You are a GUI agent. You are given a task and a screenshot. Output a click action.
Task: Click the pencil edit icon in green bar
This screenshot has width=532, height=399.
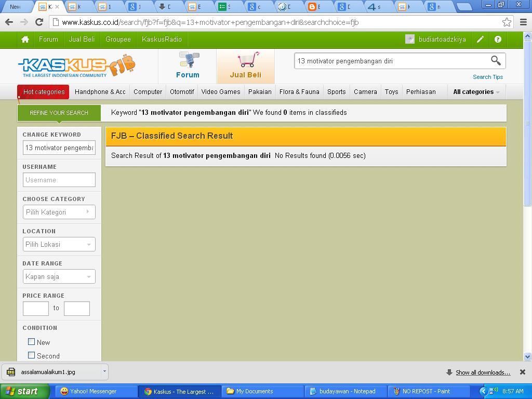480,39
